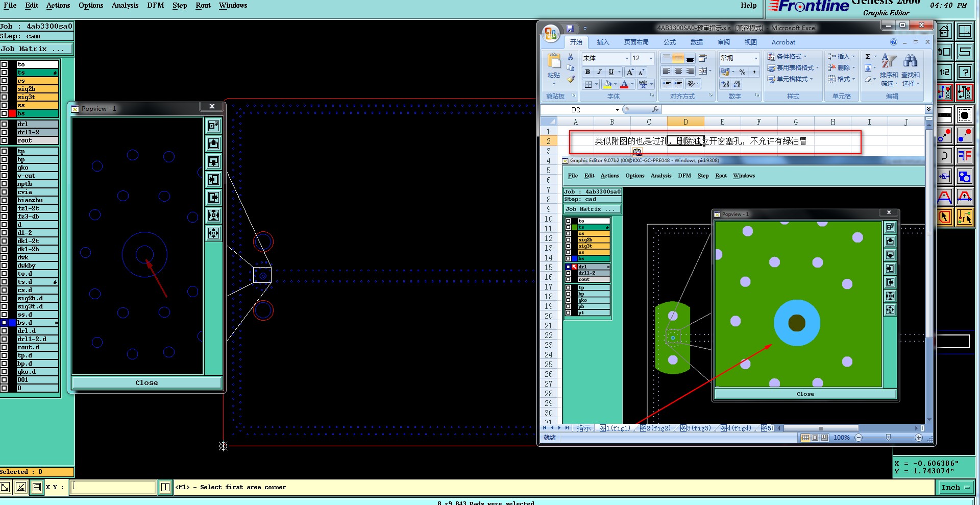
Task: Toggle checkbox for the rout.d layer
Action: point(4,347)
